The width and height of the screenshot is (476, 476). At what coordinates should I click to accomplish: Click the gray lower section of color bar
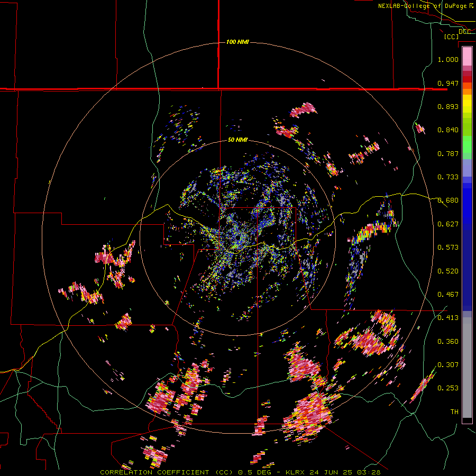[467, 368]
